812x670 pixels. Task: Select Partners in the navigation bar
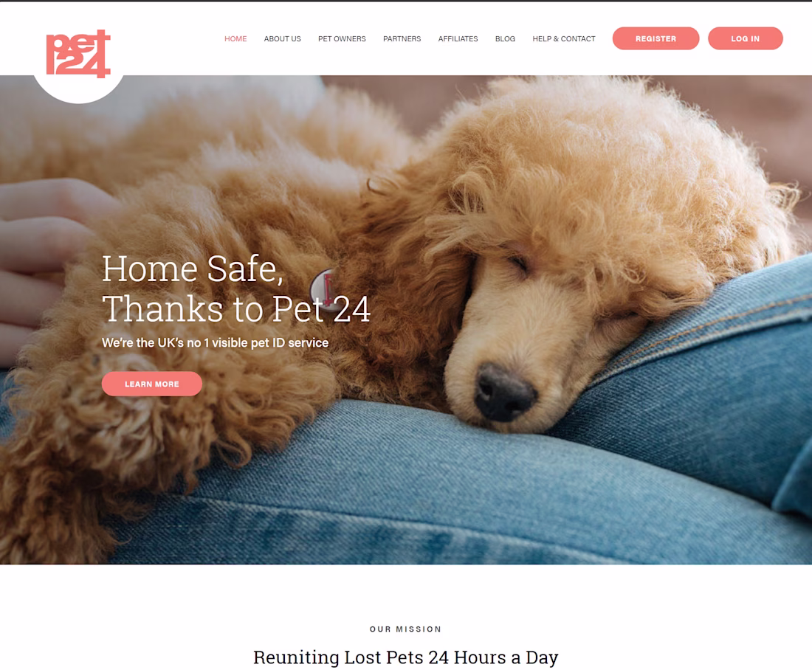tap(402, 39)
